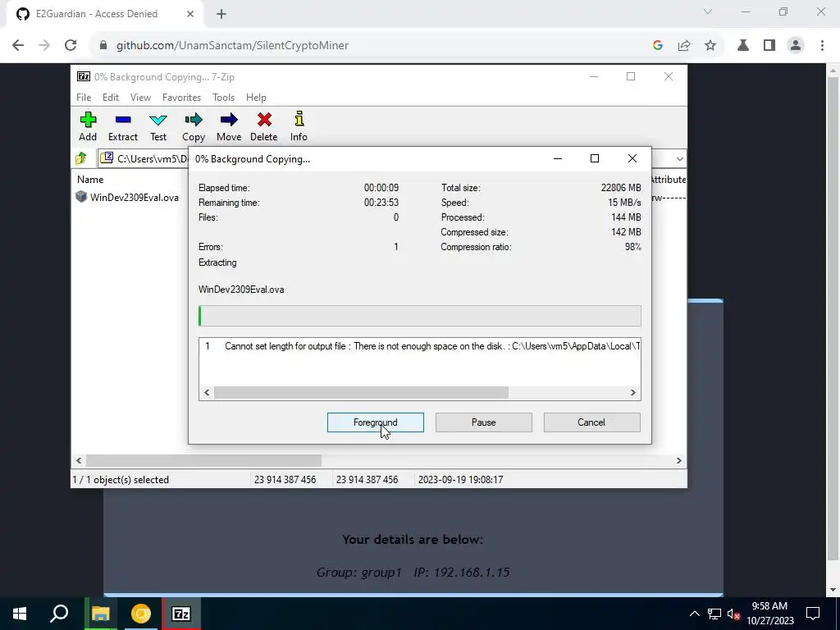Screen dimensions: 840x630
Task: Click the file list horizontal scrollbar thumb
Action: coord(203,461)
